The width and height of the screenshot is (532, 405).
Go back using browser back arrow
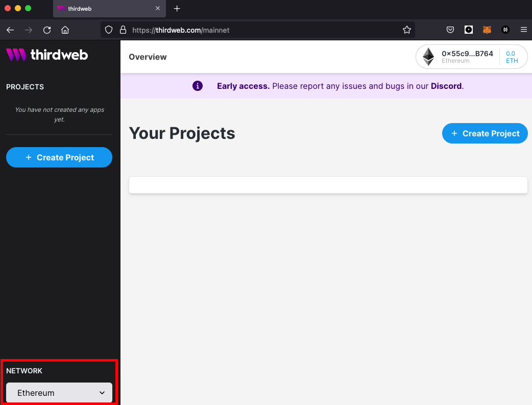click(10, 30)
